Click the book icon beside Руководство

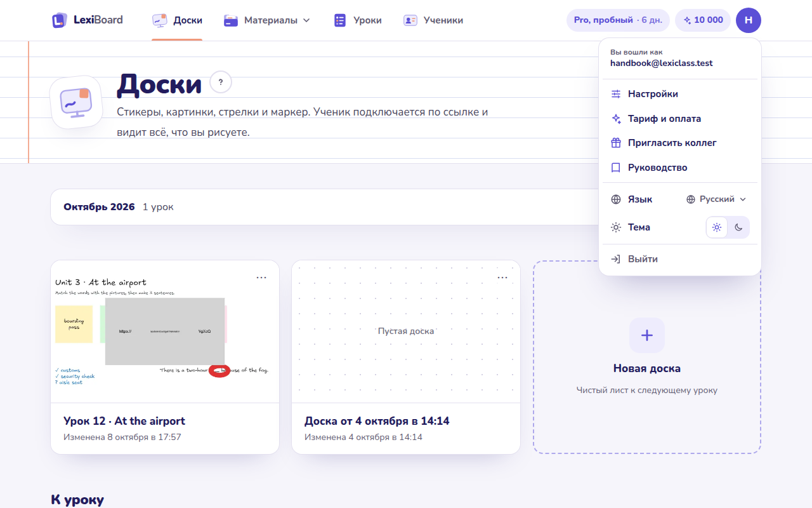(616, 168)
